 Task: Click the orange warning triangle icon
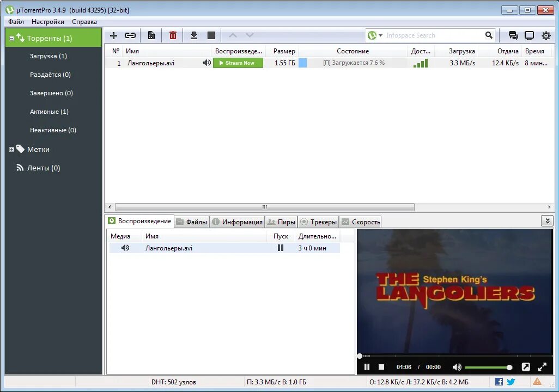(537, 382)
